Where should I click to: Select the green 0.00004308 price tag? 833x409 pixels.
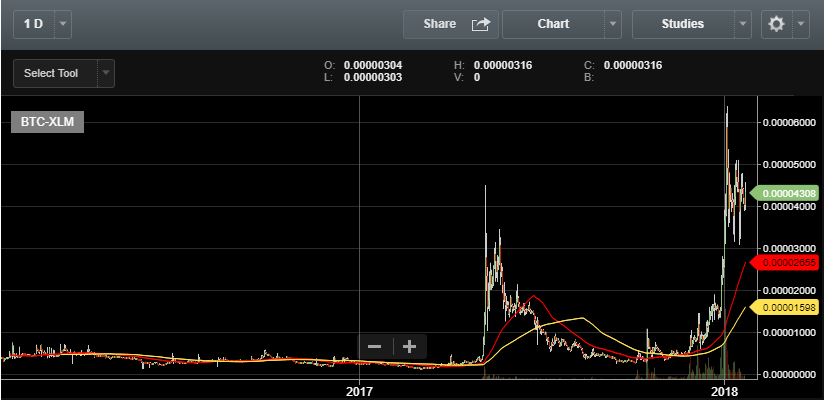[786, 193]
